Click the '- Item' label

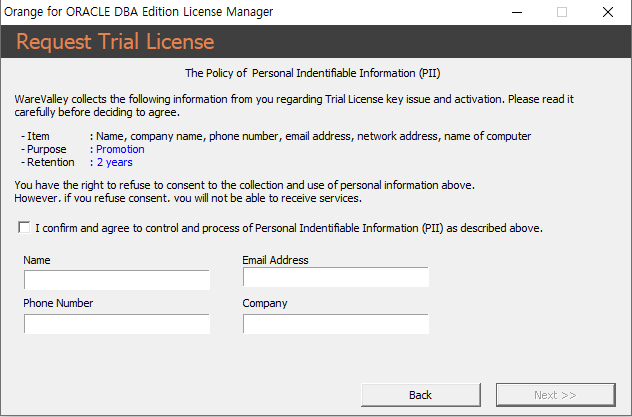click(35, 136)
